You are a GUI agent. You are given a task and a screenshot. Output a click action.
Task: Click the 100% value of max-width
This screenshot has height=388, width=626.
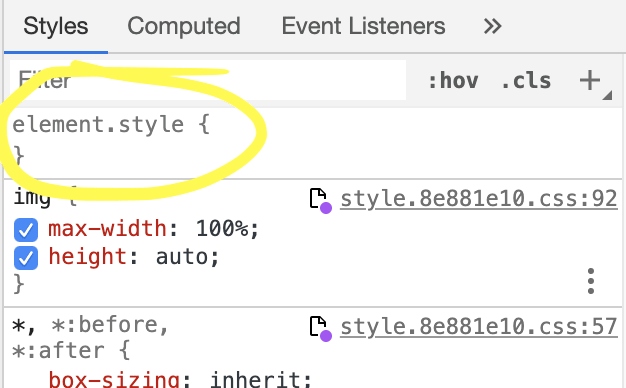click(222, 229)
